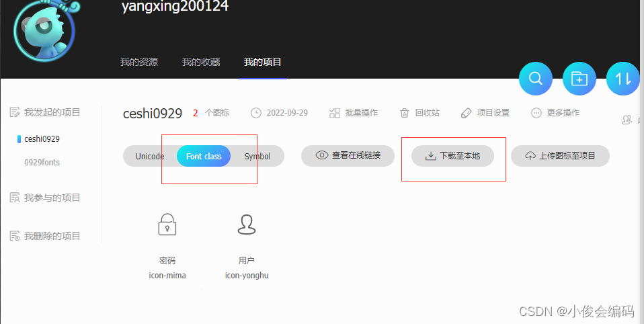Click 查看在线链接 button
This screenshot has width=644, height=324.
348,156
